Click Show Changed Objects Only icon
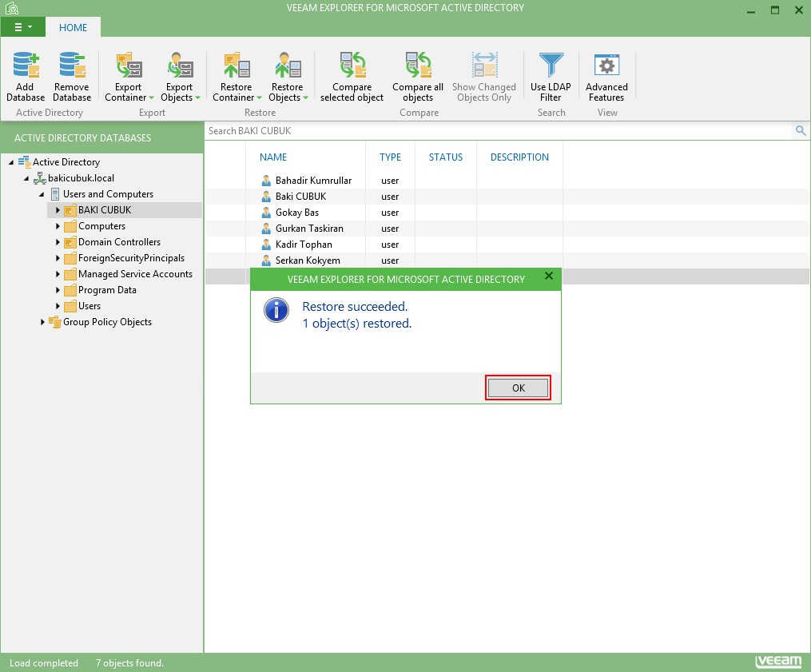Screen dimensions: 811x672 485,65
